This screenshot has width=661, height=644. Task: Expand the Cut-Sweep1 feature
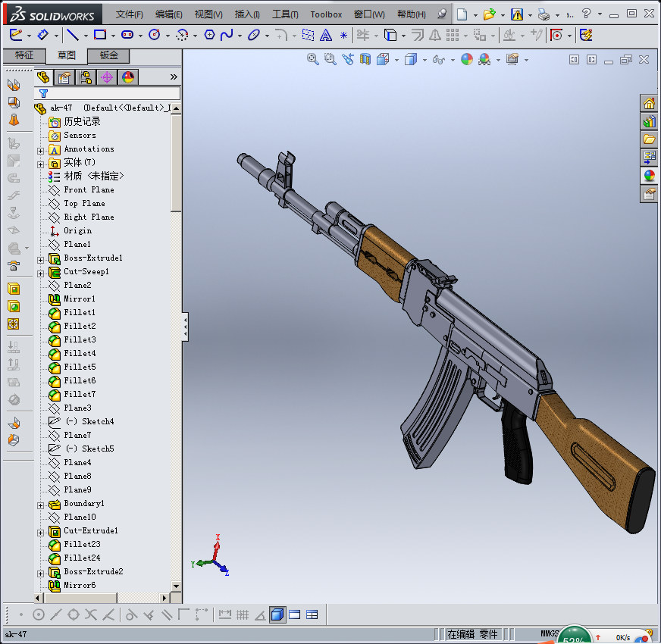[40, 273]
